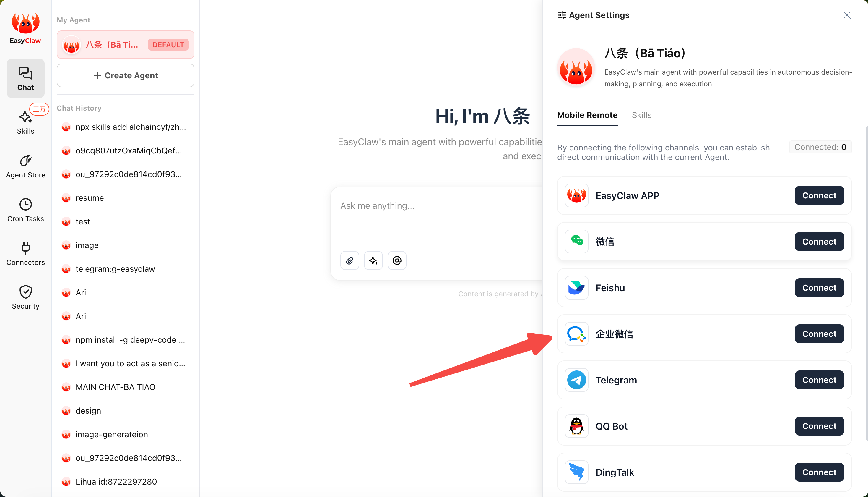868x497 pixels.
Task: Open chat 'npx skills add alchaincyf/zh...'
Action: [x=125, y=127]
